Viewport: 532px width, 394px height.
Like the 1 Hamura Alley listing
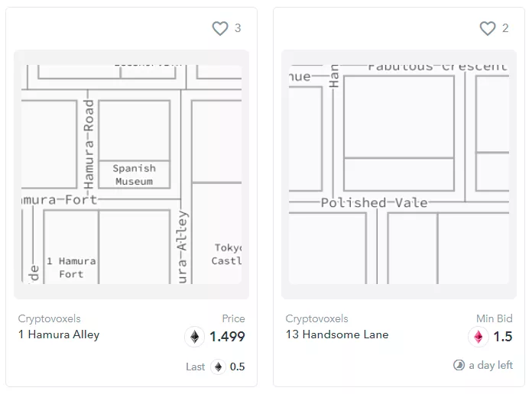click(220, 28)
